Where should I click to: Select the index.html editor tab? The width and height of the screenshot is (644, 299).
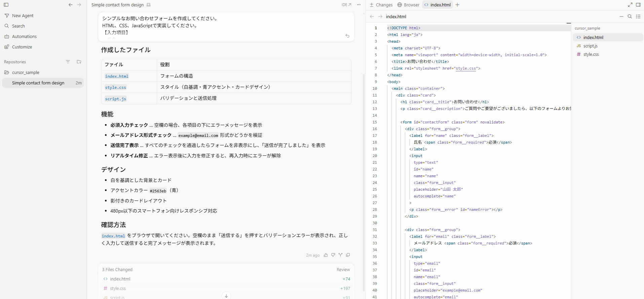tap(437, 5)
